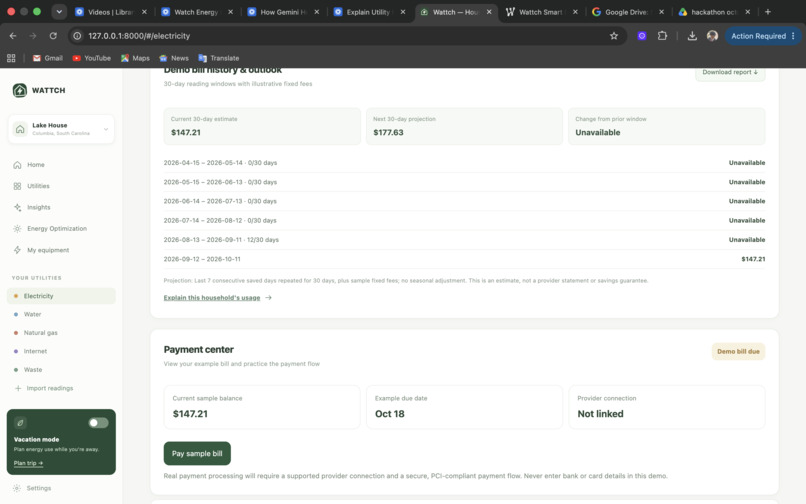Close the Google Drive tab
Screen dimensions: 806x504
(662, 12)
